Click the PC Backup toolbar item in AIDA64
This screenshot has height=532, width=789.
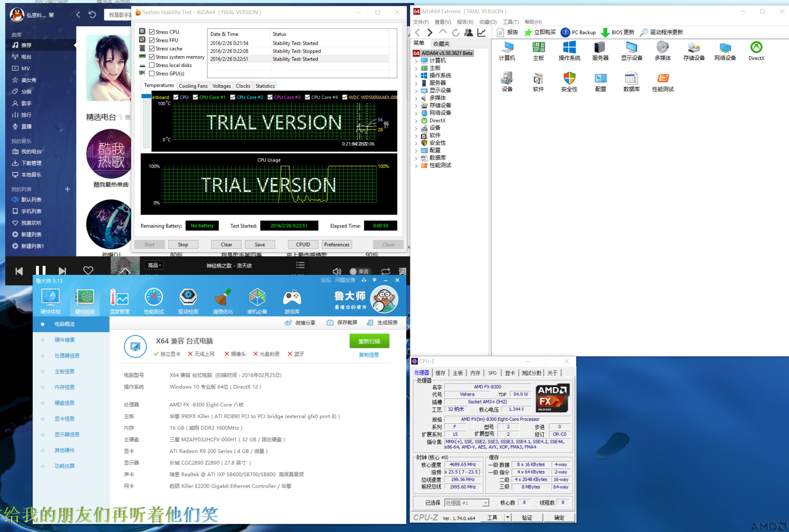[578, 32]
